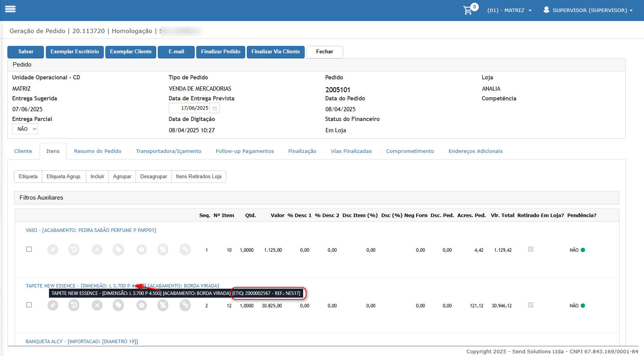The height and width of the screenshot is (356, 644).
Task: Click the Finalizar Pedido button
Action: pos(221,52)
